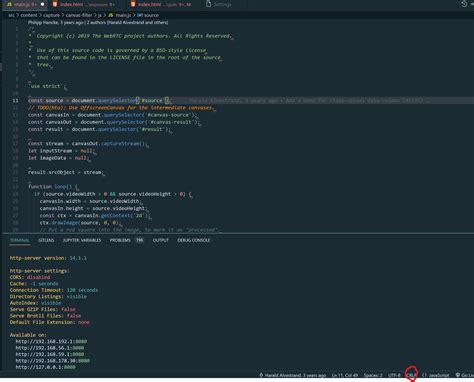The width and height of the screenshot is (474, 382).
Task: Open the OUTPUT panel tab
Action: [160, 240]
